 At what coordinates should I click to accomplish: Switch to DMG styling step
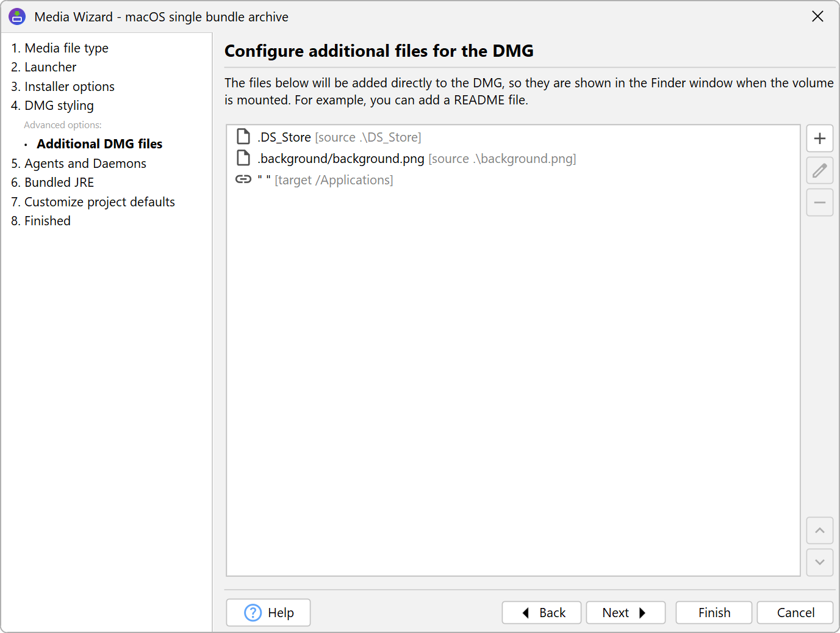click(x=52, y=106)
